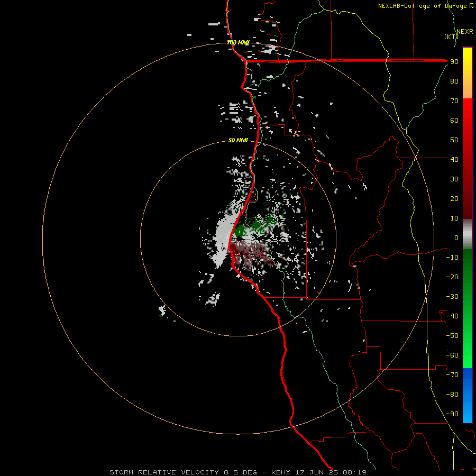476x476 pixels.
Task: Click the 17 JUN 25 date in the footer
Action: [x=317, y=472]
